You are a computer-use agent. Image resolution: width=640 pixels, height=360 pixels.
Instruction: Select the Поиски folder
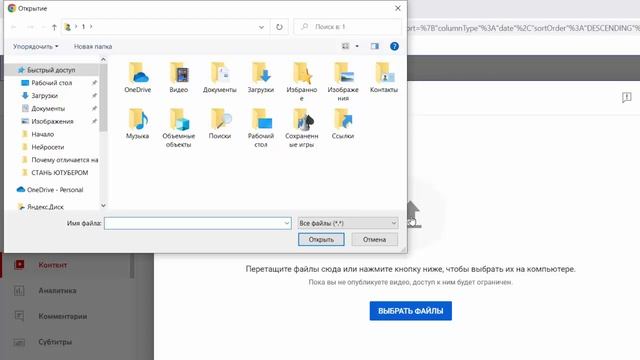(x=220, y=124)
